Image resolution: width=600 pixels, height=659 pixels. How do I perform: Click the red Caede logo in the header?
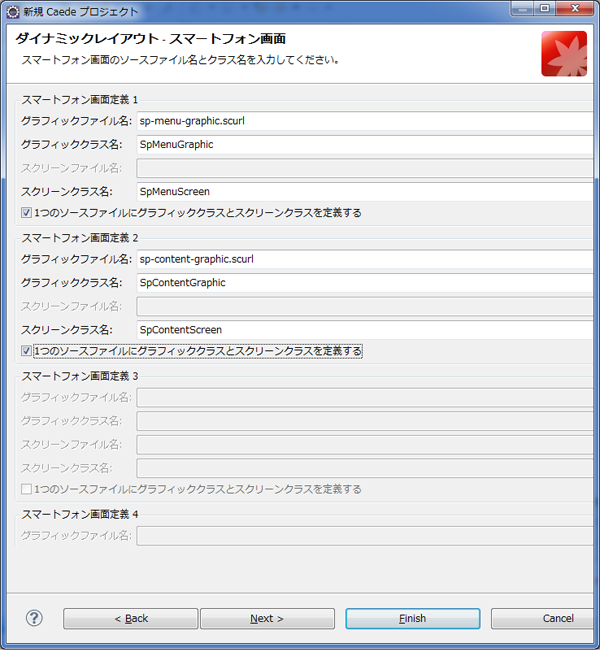(563, 53)
